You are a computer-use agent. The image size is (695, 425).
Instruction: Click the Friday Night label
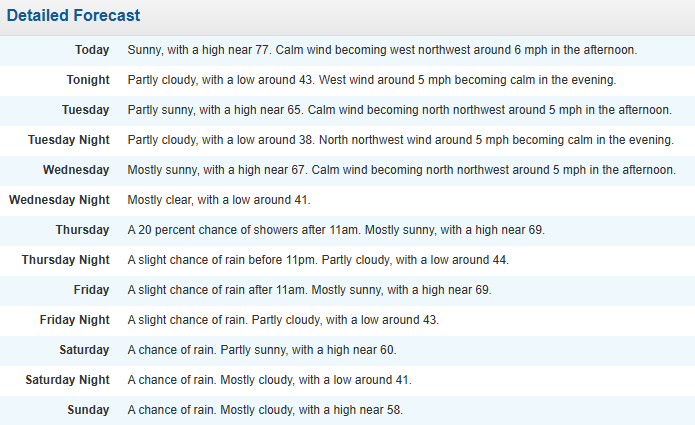(x=75, y=320)
